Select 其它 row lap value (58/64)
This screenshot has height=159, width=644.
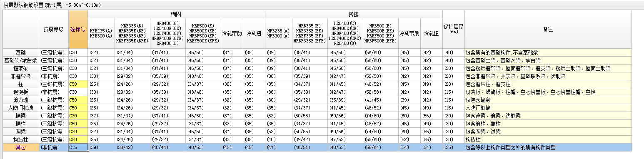[380, 147]
